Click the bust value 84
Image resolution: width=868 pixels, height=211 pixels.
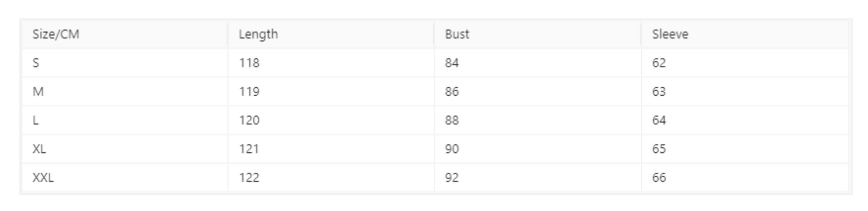coord(451,63)
